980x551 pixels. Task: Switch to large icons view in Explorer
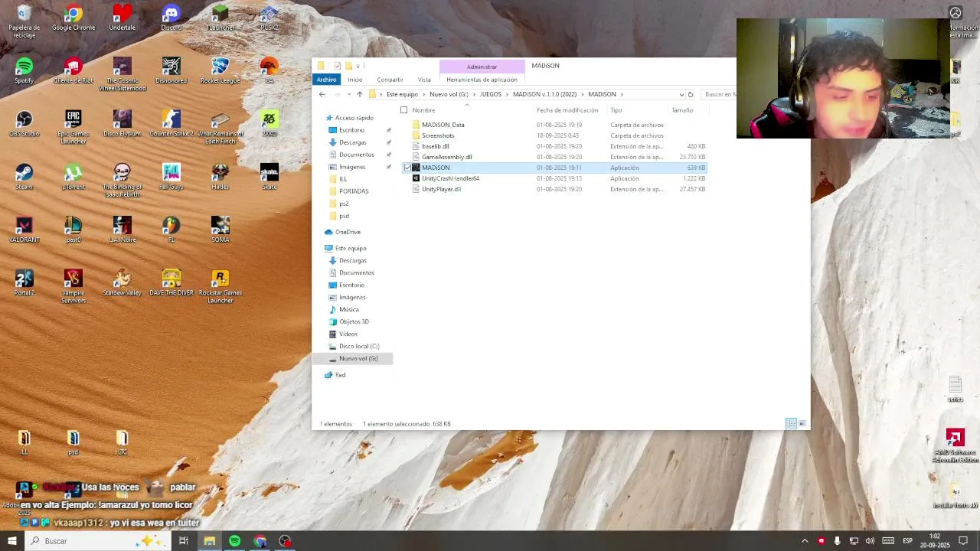[802, 423]
